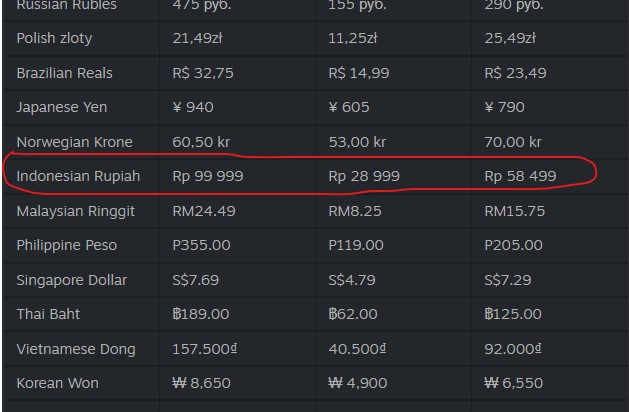This screenshot has width=629, height=412.
Task: Select the Brazilian Reals currency label
Action: [64, 73]
